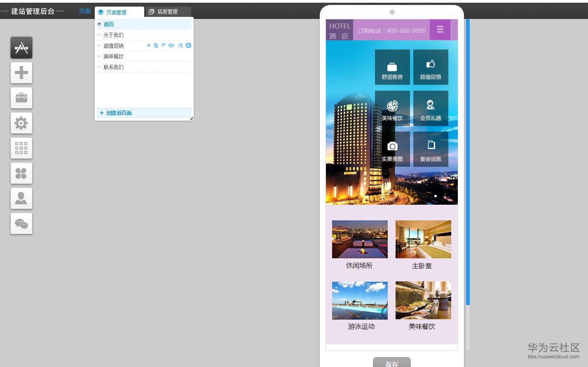588x367 pixels.
Task: Click the white carousel indicator dot on banner
Action: coord(436,196)
